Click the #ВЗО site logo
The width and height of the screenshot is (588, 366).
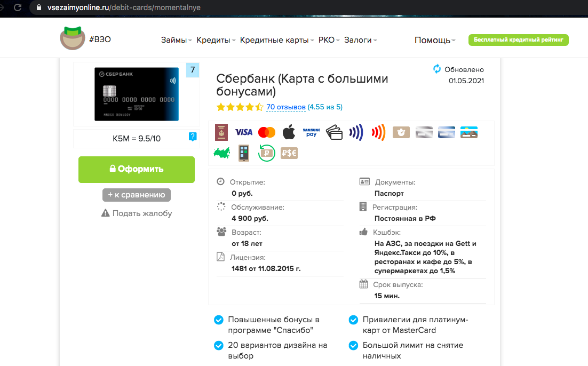point(85,38)
